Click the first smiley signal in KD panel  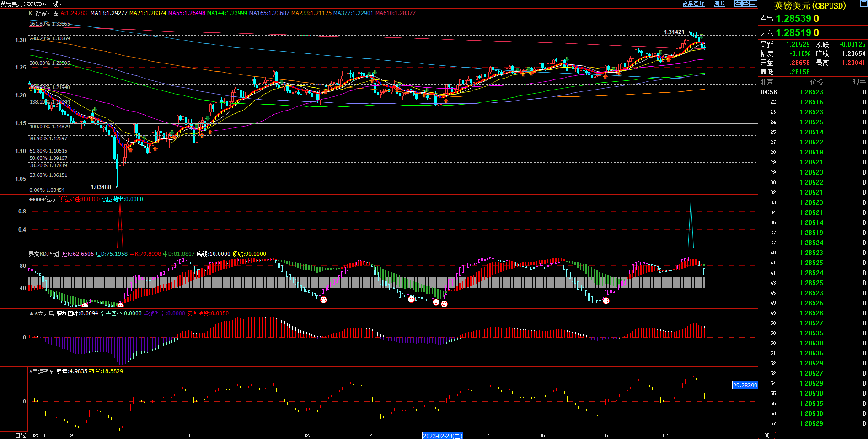(x=85, y=305)
